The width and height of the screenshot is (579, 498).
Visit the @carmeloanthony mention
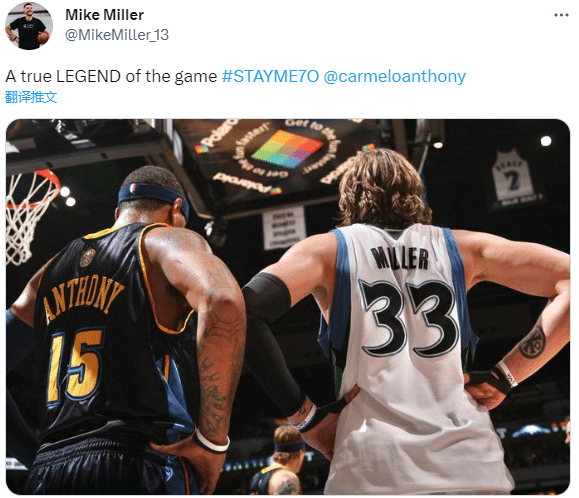coord(395,76)
